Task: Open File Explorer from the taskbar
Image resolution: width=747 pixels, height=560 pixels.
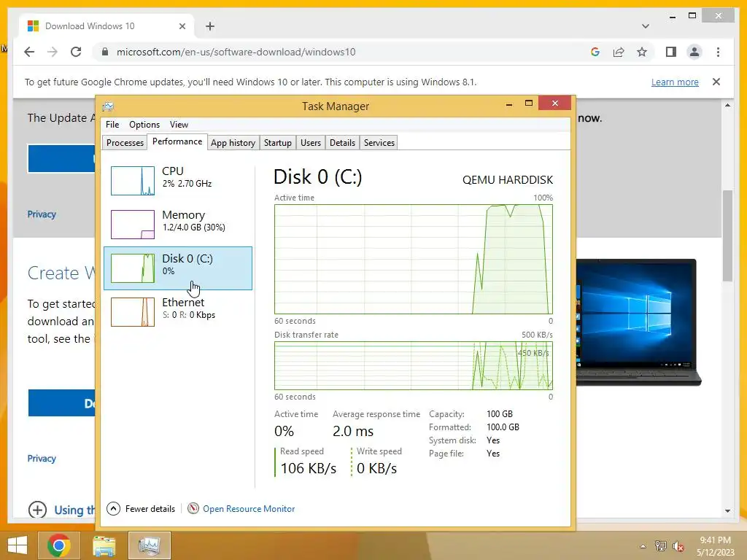Action: coord(104,545)
